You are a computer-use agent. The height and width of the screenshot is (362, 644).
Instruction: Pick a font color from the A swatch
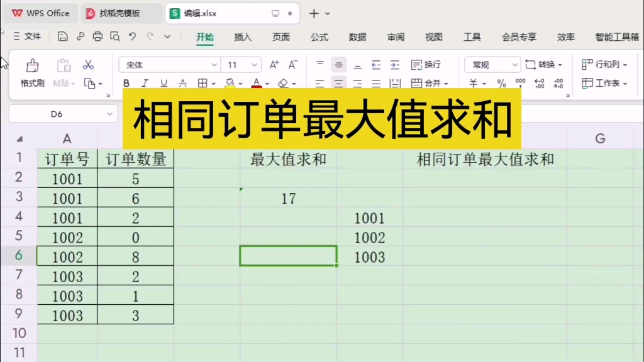coord(256,83)
